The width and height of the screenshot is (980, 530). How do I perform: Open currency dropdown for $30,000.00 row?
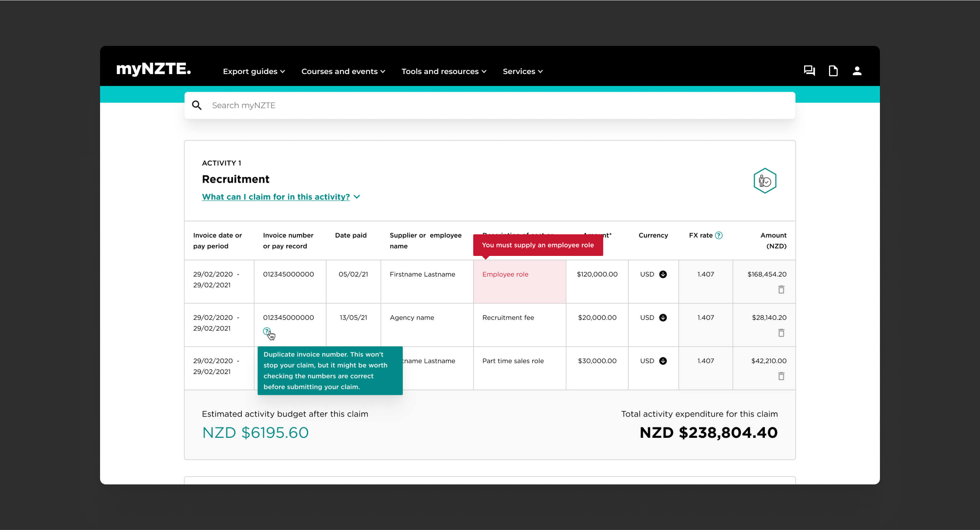coord(663,361)
